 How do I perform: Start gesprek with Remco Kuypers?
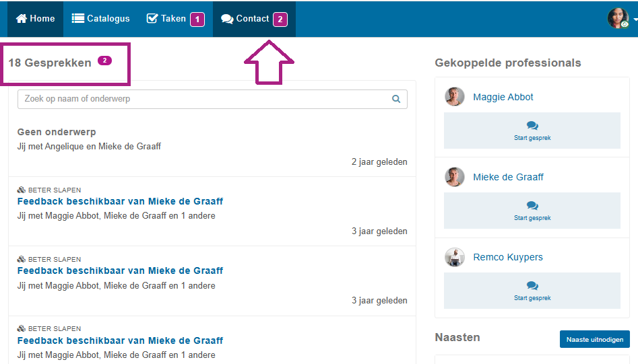(x=532, y=291)
